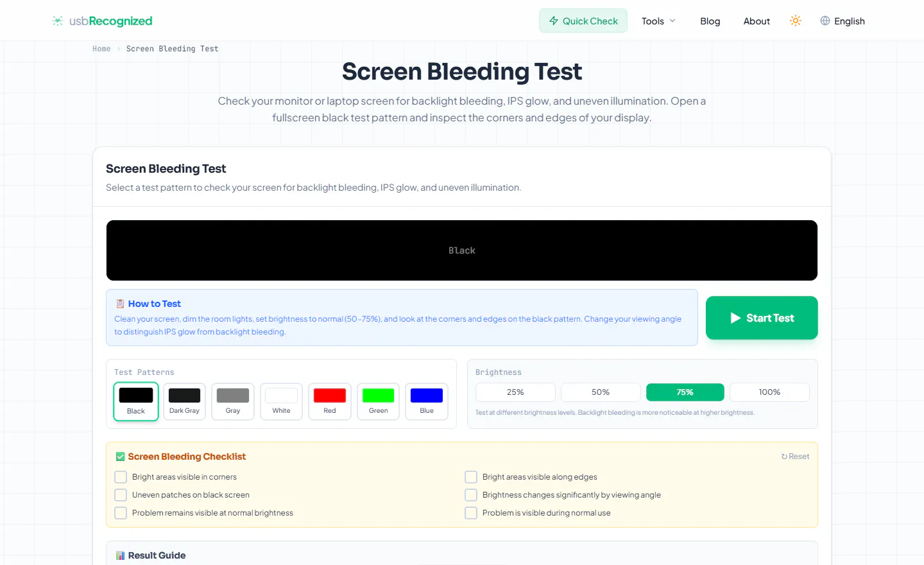Open the English language selector
Viewport: 924px width, 565px height.
[x=843, y=21]
